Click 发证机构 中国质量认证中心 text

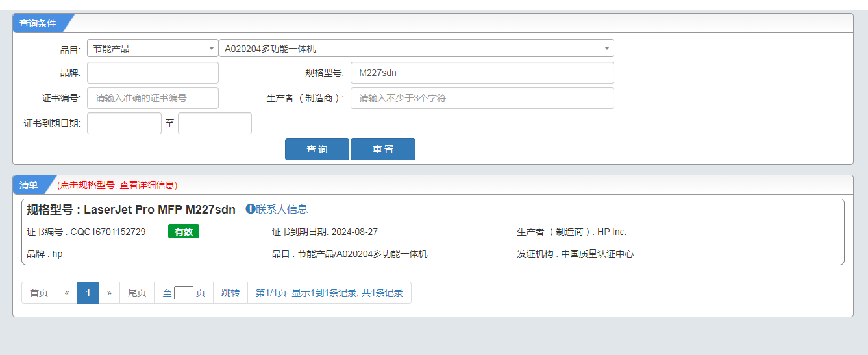tap(575, 254)
